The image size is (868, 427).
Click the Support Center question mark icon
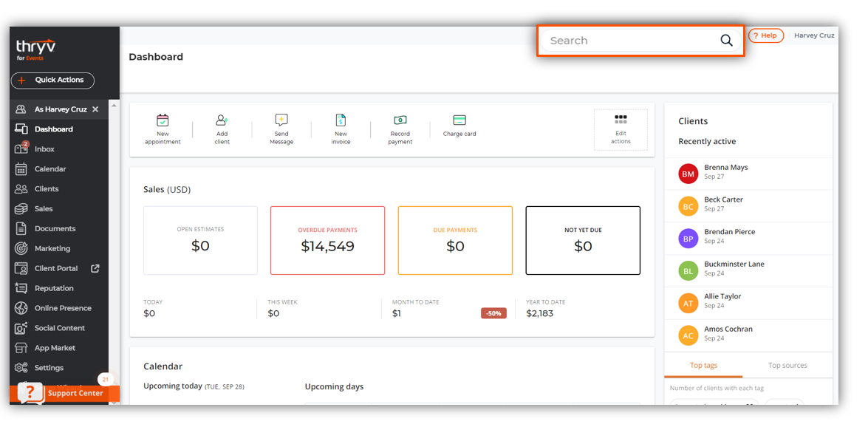[30, 392]
